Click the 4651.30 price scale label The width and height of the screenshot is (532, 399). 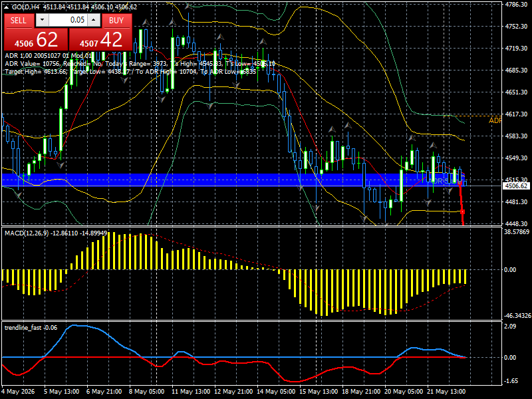[516, 92]
